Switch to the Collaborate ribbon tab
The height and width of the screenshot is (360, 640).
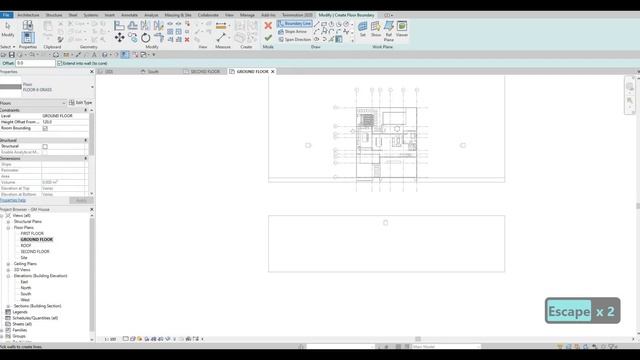pyautogui.click(x=208, y=15)
